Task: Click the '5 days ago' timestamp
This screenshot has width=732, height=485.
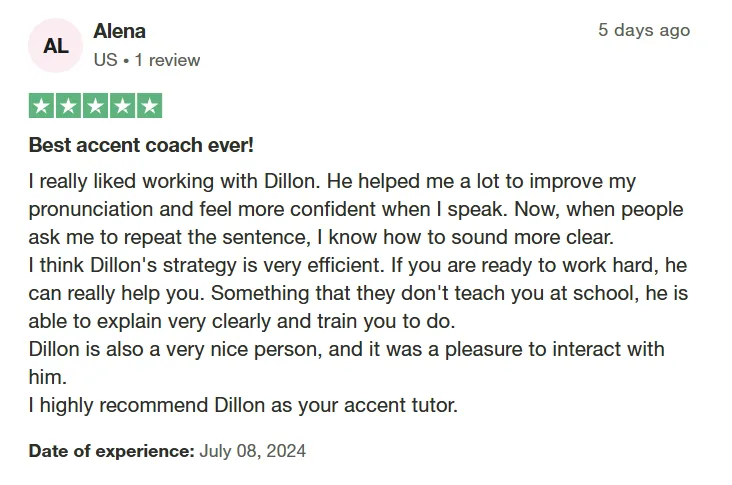Action: (x=644, y=30)
